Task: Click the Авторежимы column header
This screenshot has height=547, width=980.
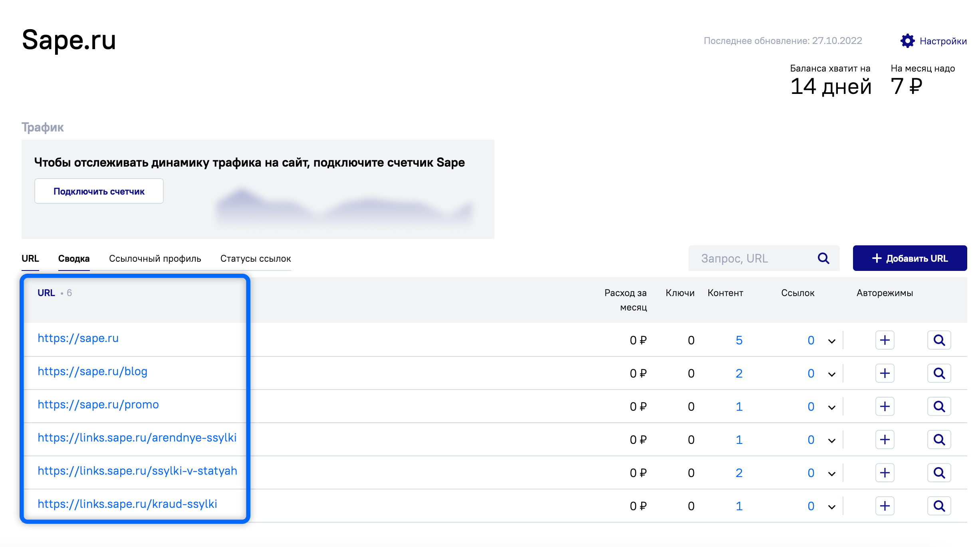Action: 885,293
